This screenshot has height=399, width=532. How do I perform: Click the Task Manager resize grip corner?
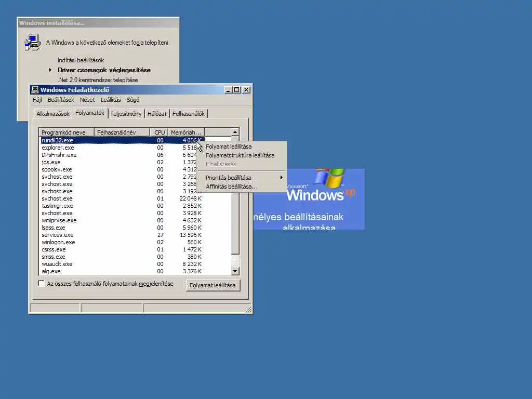[x=248, y=309]
